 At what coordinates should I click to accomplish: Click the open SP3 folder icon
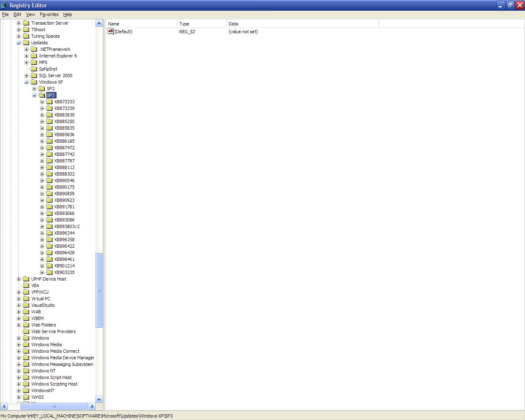tap(42, 95)
